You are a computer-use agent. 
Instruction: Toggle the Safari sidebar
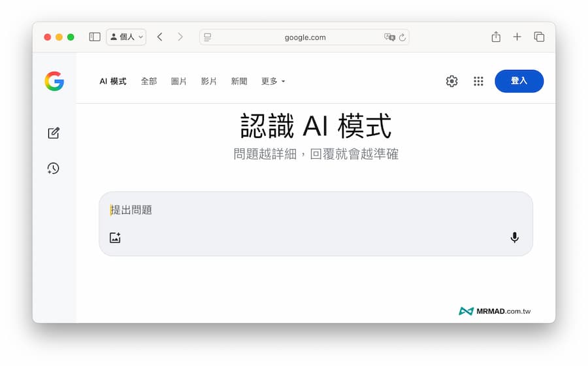[x=95, y=37]
